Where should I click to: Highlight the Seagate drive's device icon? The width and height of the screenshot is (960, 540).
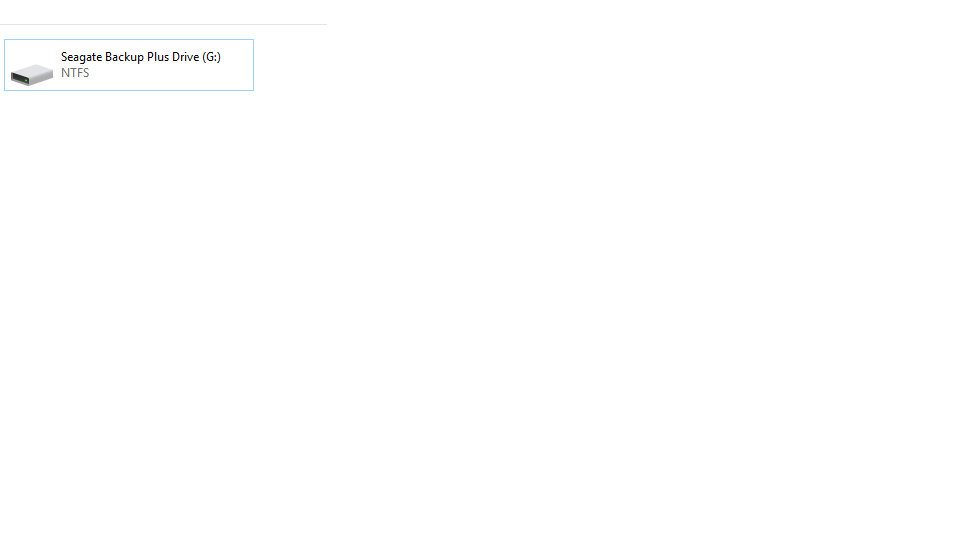coord(32,74)
